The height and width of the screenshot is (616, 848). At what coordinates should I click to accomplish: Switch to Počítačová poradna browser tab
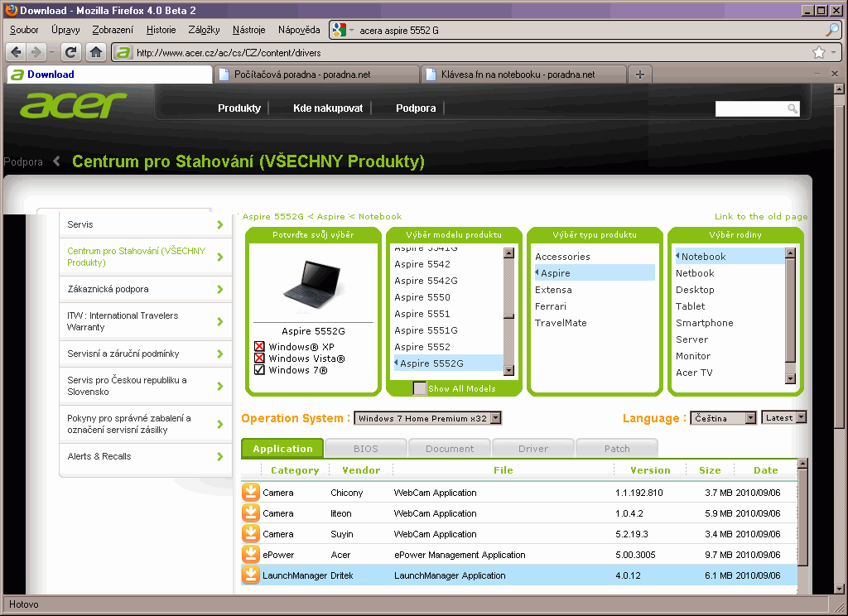(317, 75)
